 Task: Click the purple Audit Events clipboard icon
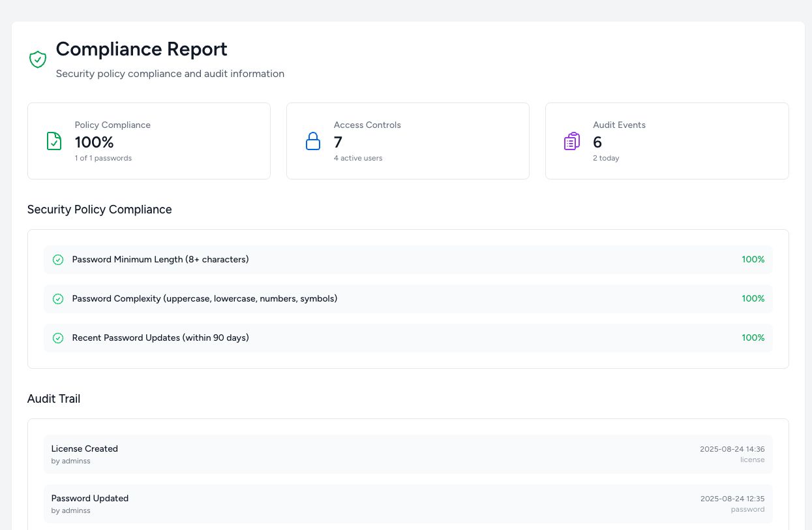[572, 141]
